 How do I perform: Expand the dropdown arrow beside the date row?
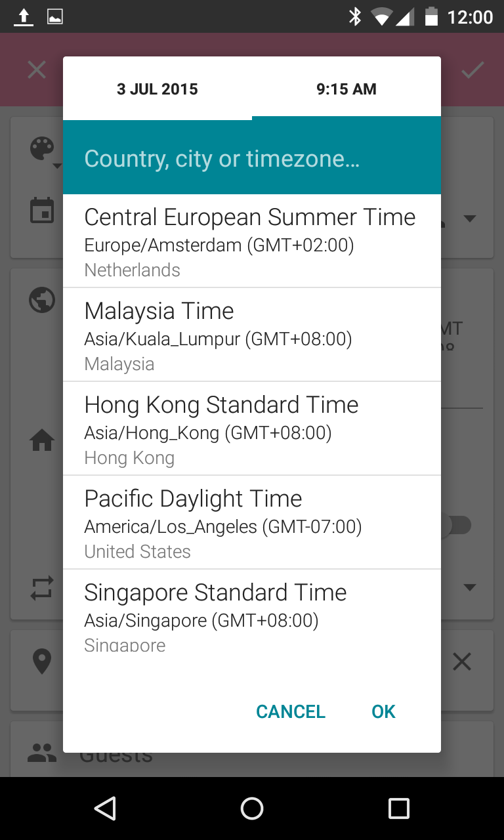coord(470,219)
